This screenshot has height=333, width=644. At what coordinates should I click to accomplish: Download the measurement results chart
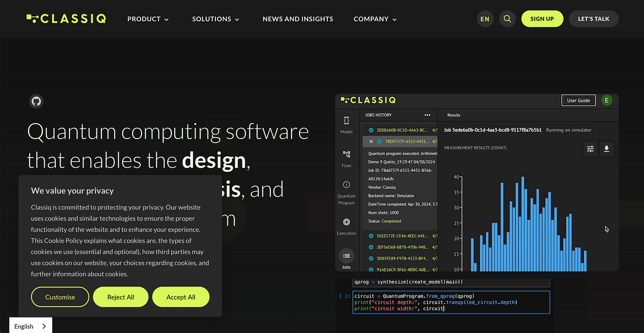click(x=607, y=149)
